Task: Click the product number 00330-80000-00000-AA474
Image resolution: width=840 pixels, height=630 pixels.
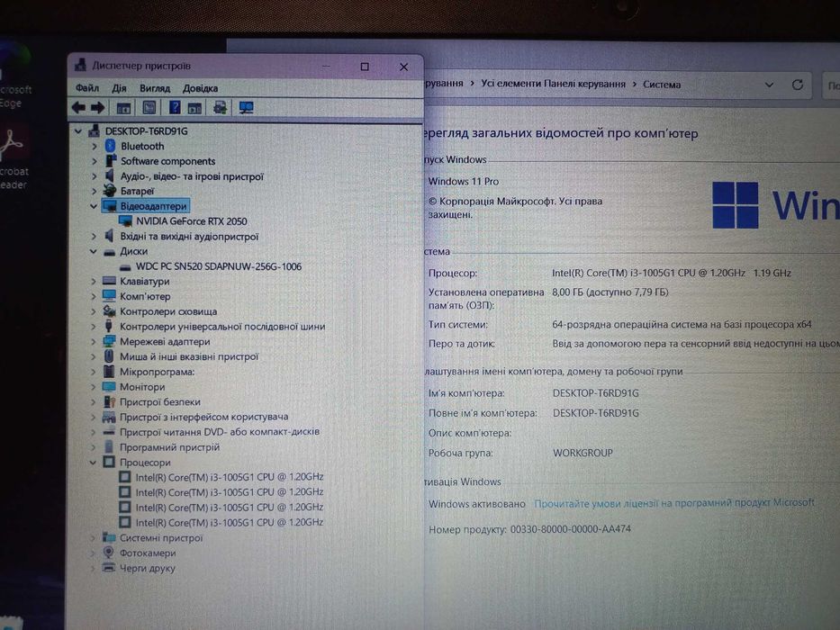Action: [x=571, y=529]
